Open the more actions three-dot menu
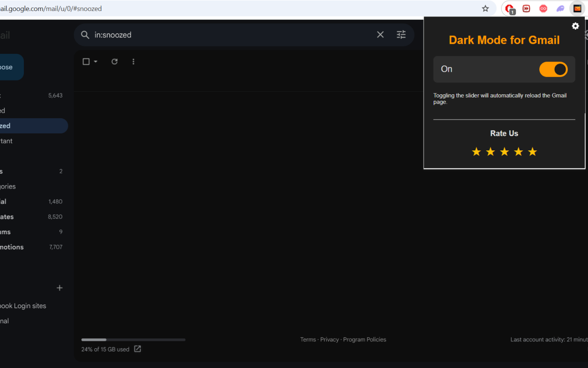Screen dimensions: 588x368 tap(133, 61)
